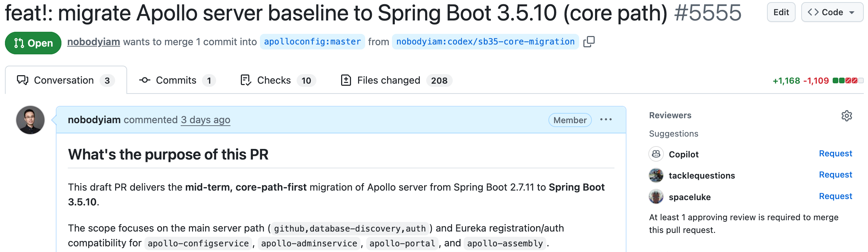Open the Checks tab
Viewport: 868px width, 252px height.
point(278,80)
